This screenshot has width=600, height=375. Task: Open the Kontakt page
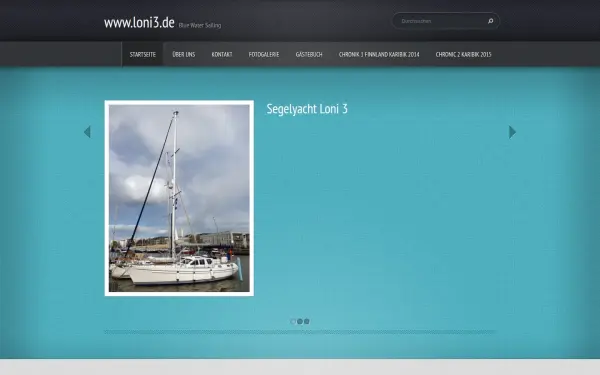point(222,54)
